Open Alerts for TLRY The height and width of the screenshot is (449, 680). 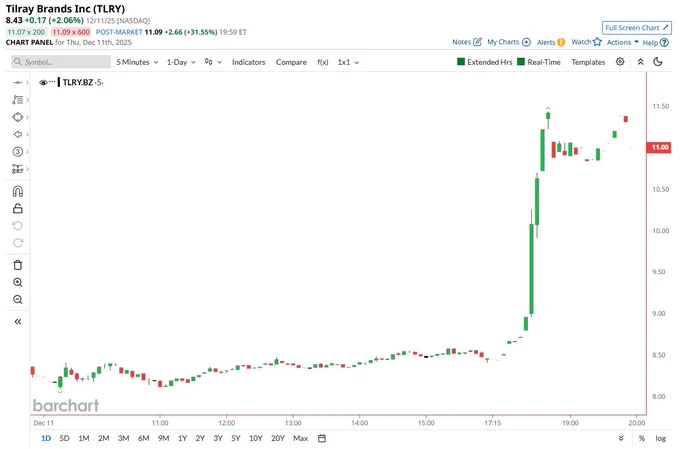551,42
